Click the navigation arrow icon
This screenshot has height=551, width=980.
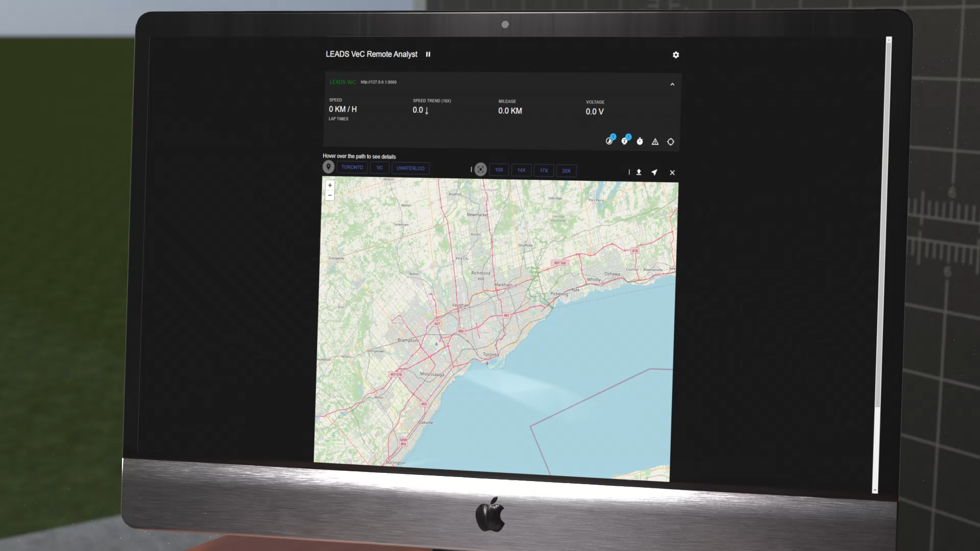click(x=654, y=172)
